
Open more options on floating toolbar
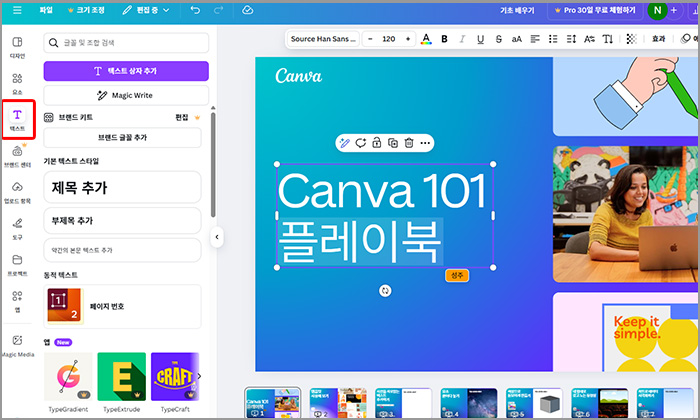[x=425, y=143]
